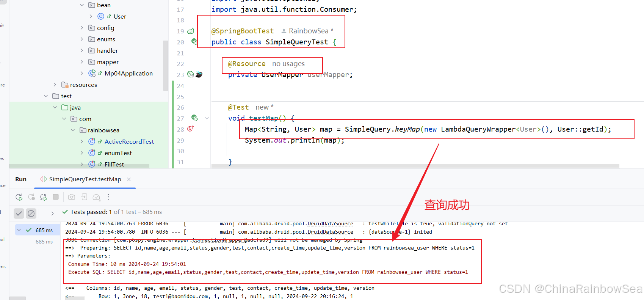Screen dimensions: 644x300
Task: Click the Rerun test icon
Action: coord(19,197)
